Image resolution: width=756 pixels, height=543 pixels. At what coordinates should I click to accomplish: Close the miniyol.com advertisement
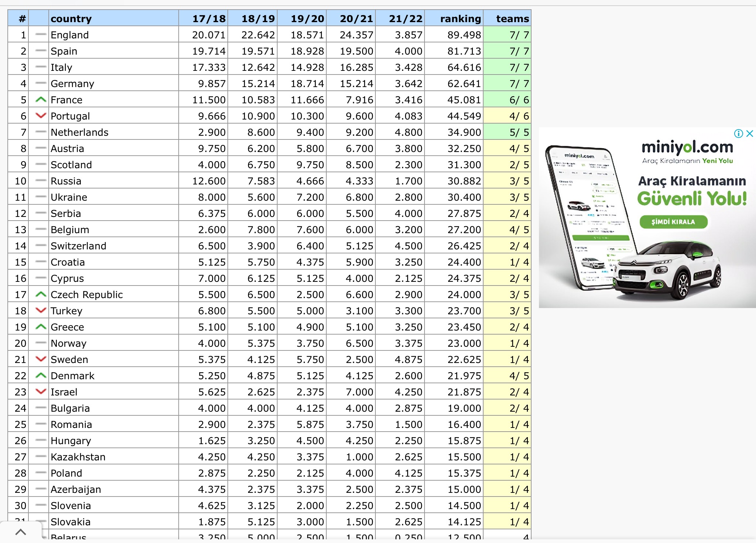pos(749,134)
